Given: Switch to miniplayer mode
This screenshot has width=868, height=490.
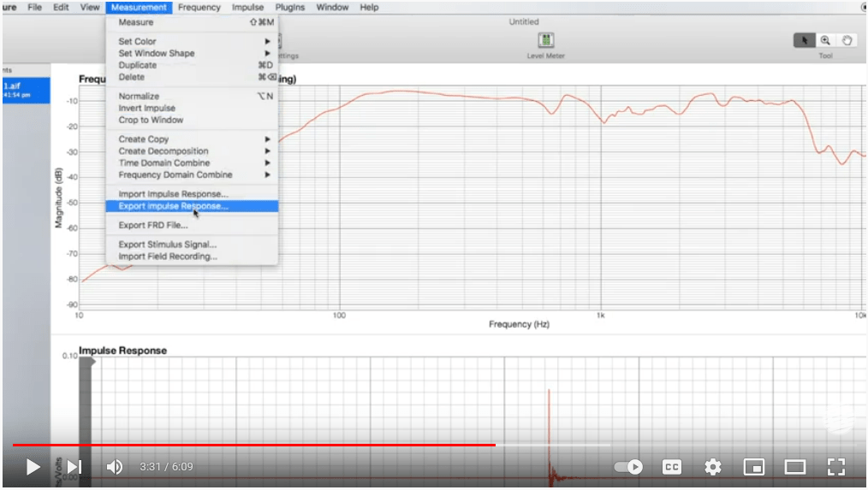Looking at the screenshot, I should point(754,467).
